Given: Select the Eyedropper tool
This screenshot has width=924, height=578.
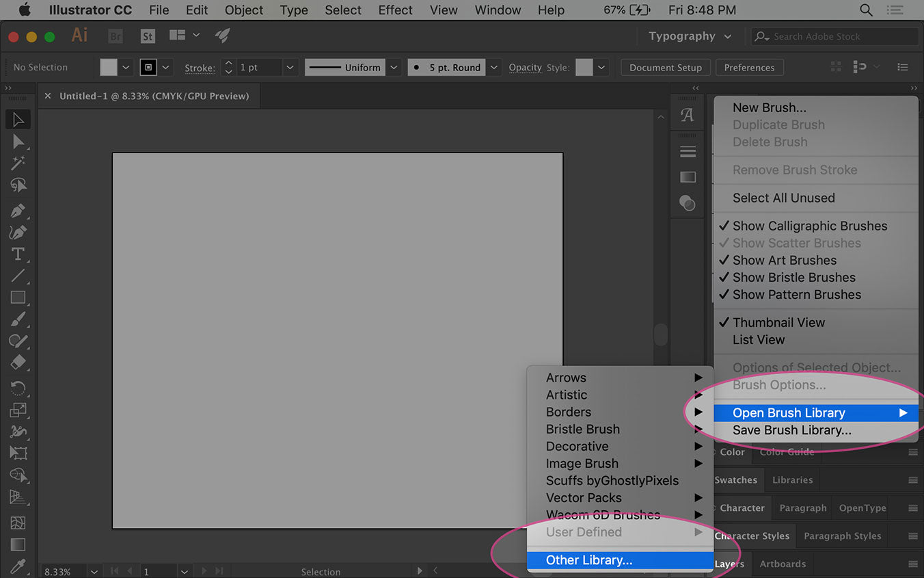Looking at the screenshot, I should 18,566.
